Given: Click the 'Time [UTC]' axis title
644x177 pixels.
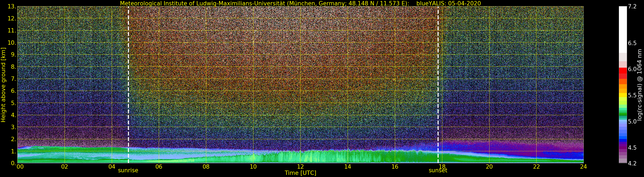Looking at the screenshot, I should (x=300, y=173).
